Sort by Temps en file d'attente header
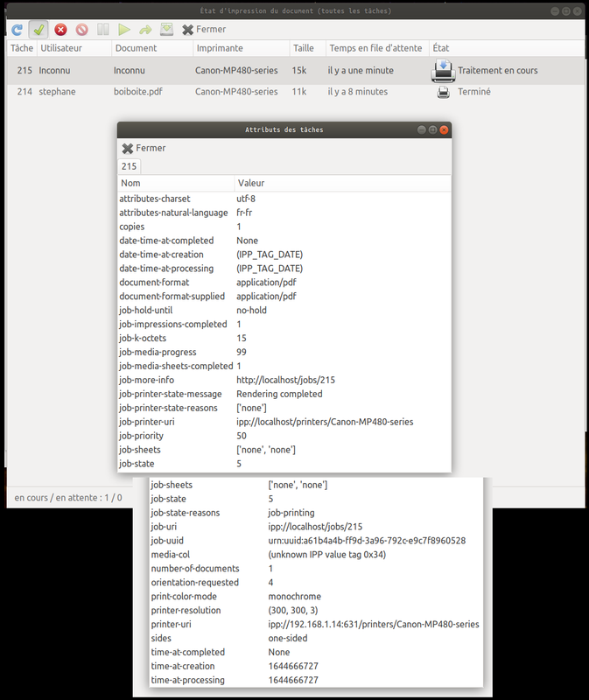This screenshot has width=589, height=700. click(x=377, y=48)
